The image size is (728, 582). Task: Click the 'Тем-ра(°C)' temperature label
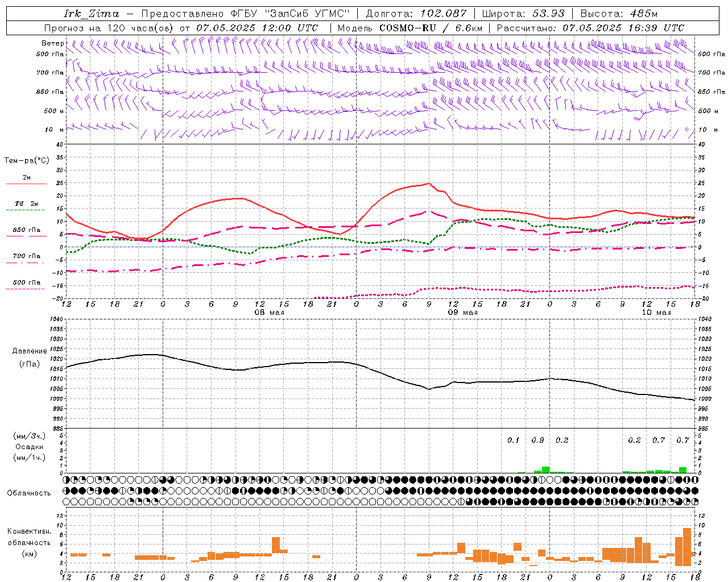pyautogui.click(x=27, y=161)
